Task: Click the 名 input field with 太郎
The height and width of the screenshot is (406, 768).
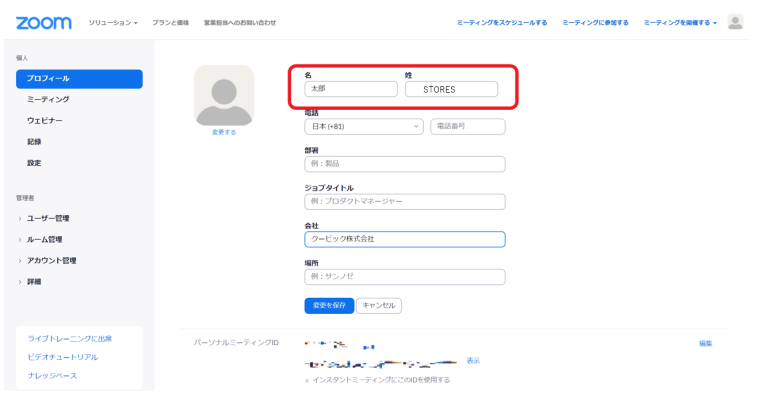Action: [x=351, y=89]
